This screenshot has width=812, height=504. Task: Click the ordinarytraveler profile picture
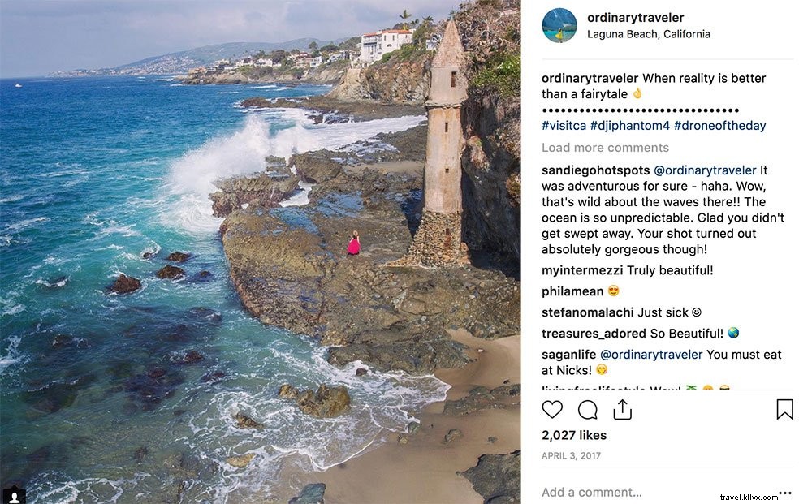tap(559, 25)
